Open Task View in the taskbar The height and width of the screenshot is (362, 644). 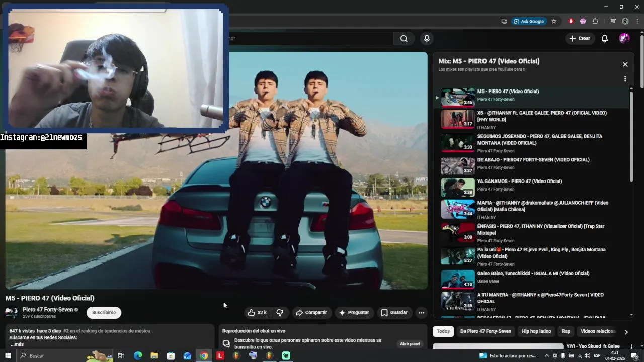coord(121,356)
